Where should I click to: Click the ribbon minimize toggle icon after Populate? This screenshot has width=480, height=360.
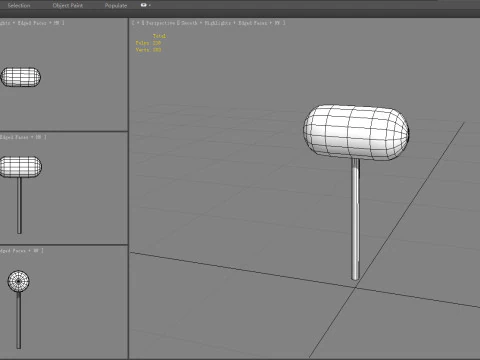coord(145,5)
